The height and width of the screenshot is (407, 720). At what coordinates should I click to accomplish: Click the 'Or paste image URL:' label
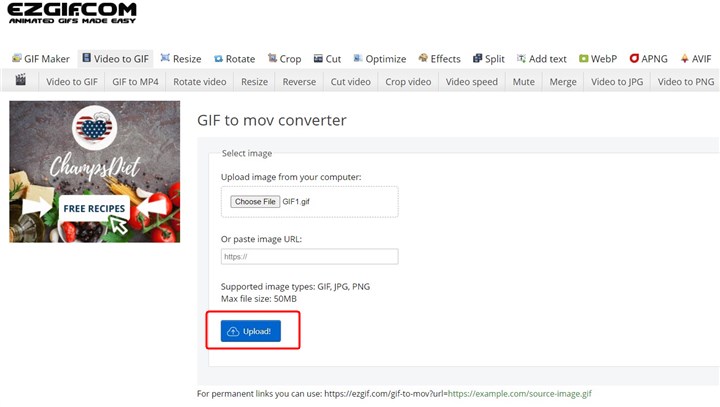pos(261,239)
